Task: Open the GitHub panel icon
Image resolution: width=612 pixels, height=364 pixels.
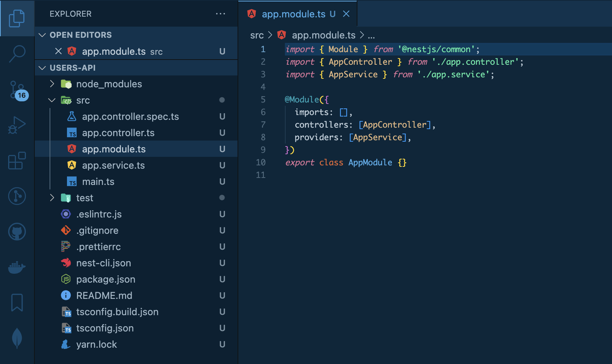Action: point(17,232)
